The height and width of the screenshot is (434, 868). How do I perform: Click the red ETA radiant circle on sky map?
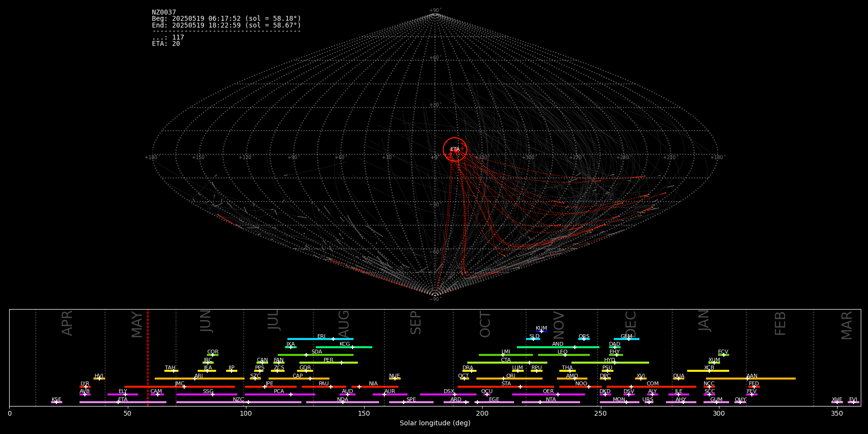point(455,149)
